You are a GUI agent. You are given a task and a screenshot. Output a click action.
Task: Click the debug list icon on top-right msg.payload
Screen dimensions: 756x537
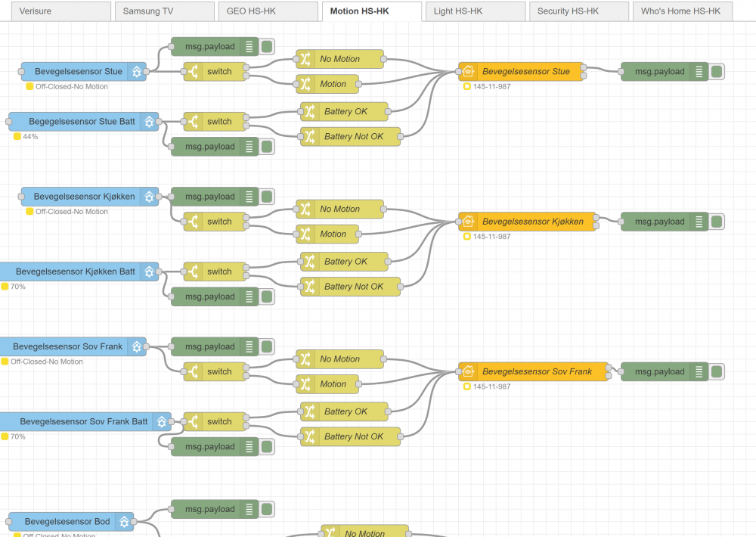(x=699, y=72)
